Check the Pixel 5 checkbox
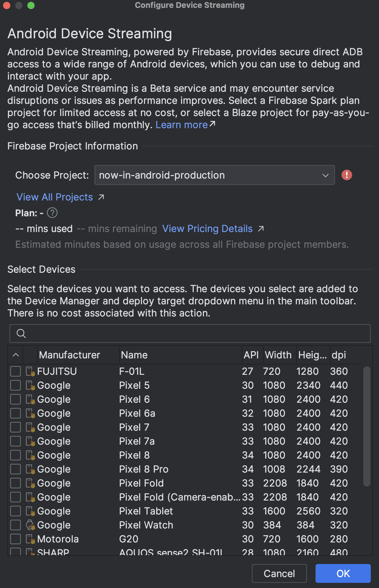This screenshot has height=588, width=379. click(15, 385)
